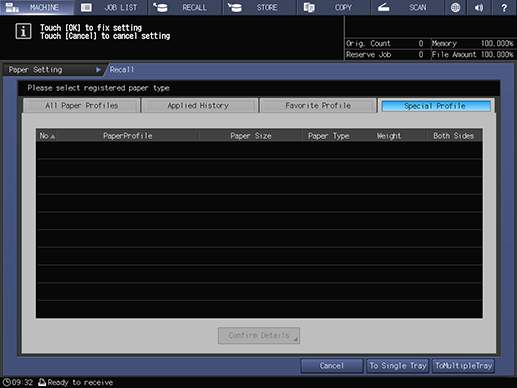This screenshot has height=388, width=517.
Task: Click the Reserve Job value
Action: click(x=421, y=55)
